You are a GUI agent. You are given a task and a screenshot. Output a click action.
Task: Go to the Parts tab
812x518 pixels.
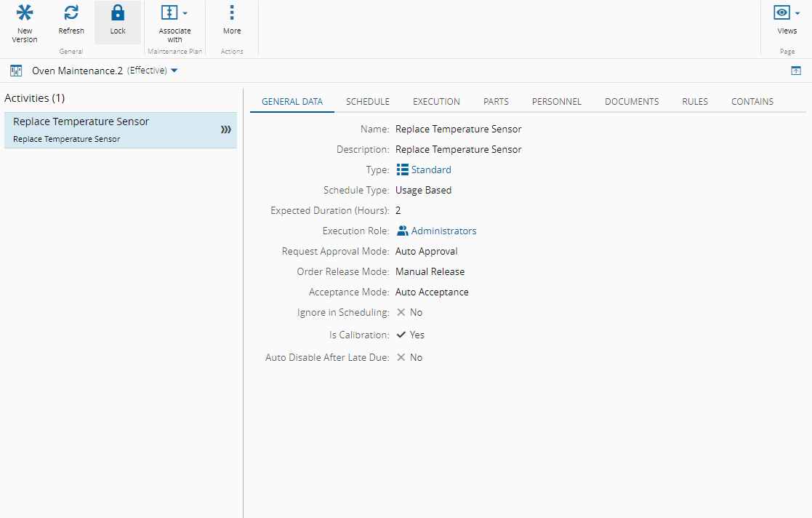pyautogui.click(x=496, y=102)
